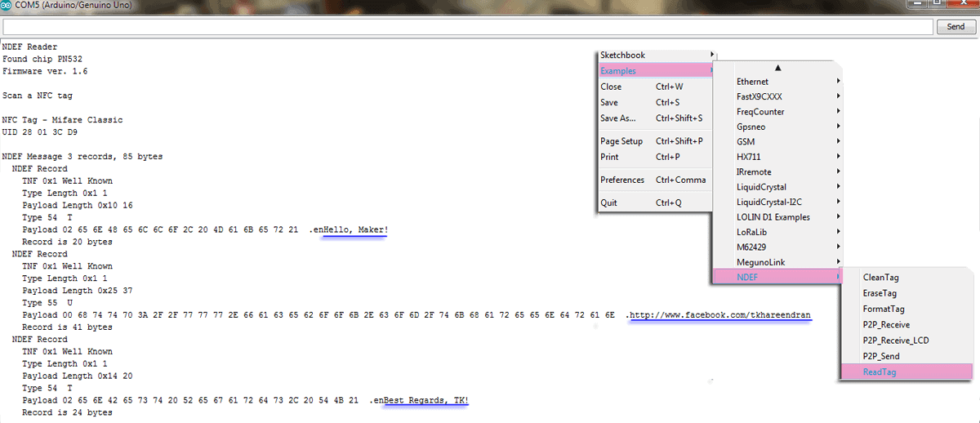
Task: Select Save As... menu entry
Action: (x=657, y=118)
